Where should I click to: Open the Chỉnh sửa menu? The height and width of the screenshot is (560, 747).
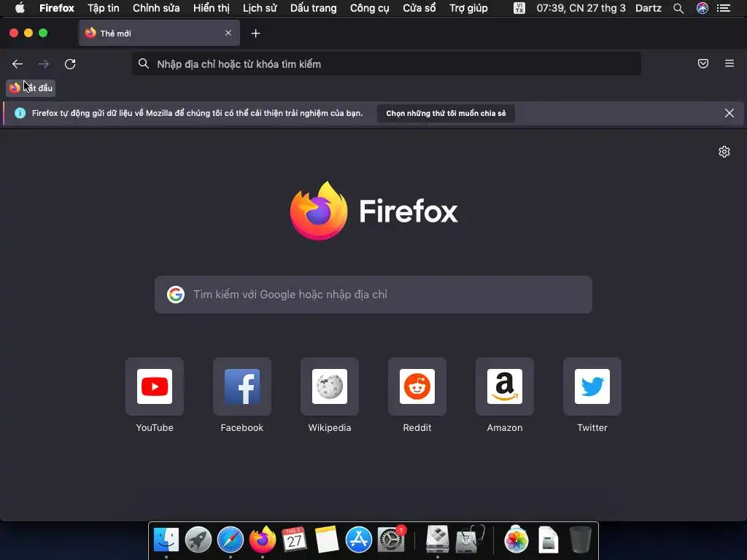(156, 8)
